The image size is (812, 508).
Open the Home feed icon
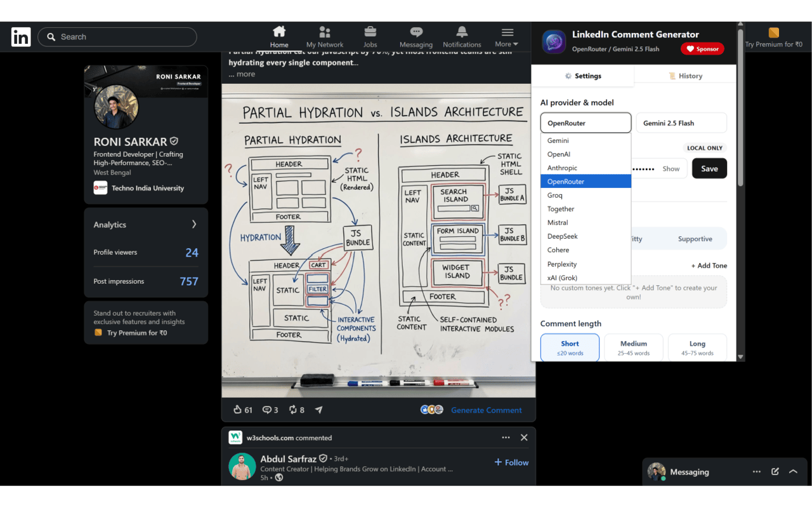(279, 32)
